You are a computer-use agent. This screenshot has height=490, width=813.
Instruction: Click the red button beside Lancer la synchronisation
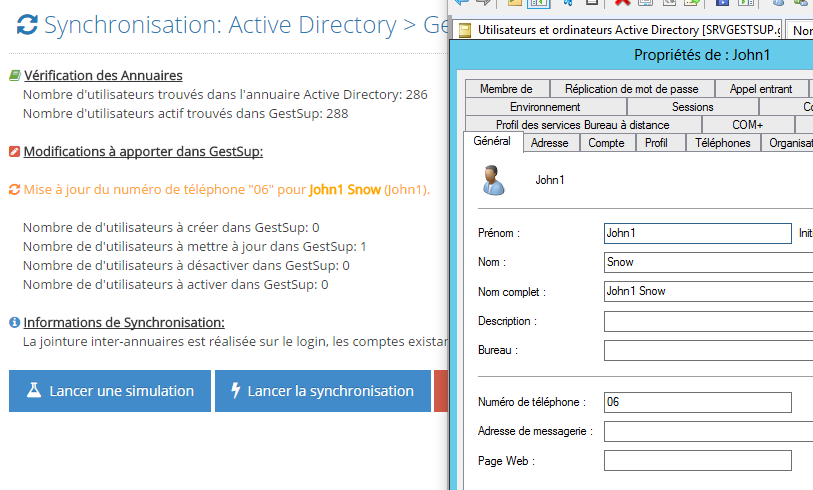pos(441,391)
